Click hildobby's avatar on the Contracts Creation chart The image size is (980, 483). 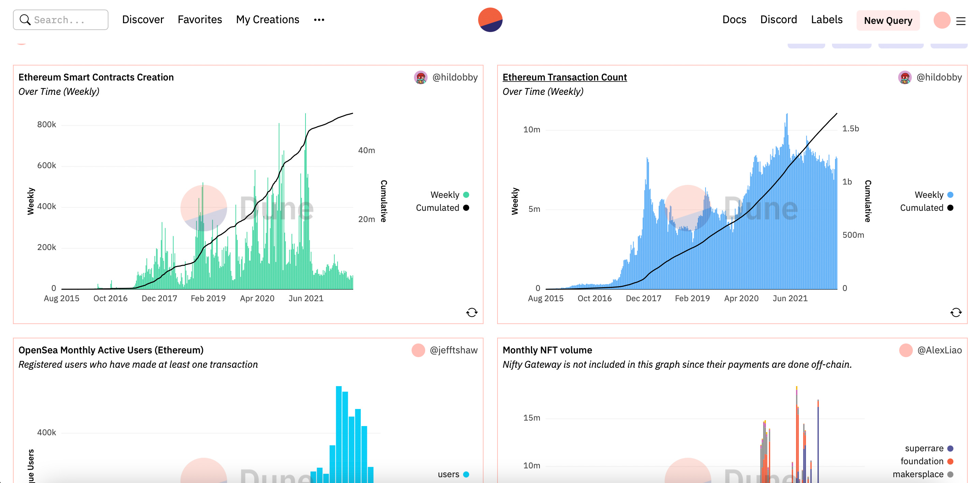point(420,77)
